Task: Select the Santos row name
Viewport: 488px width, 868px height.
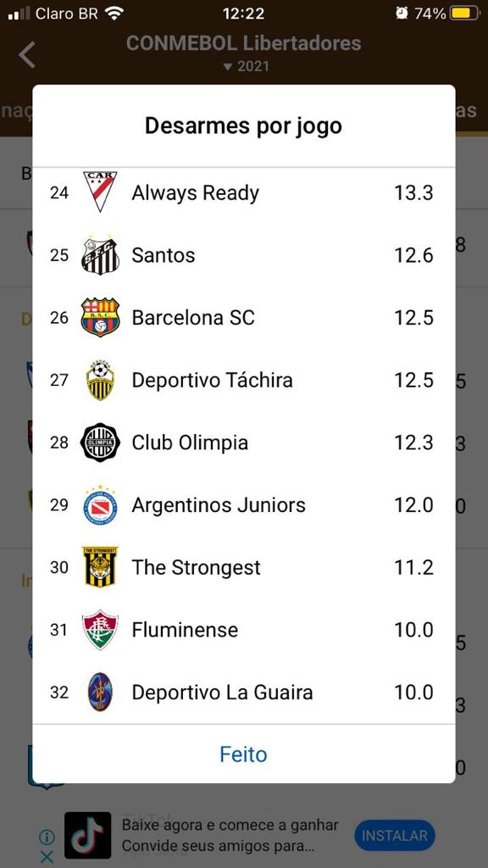Action: pyautogui.click(x=164, y=255)
